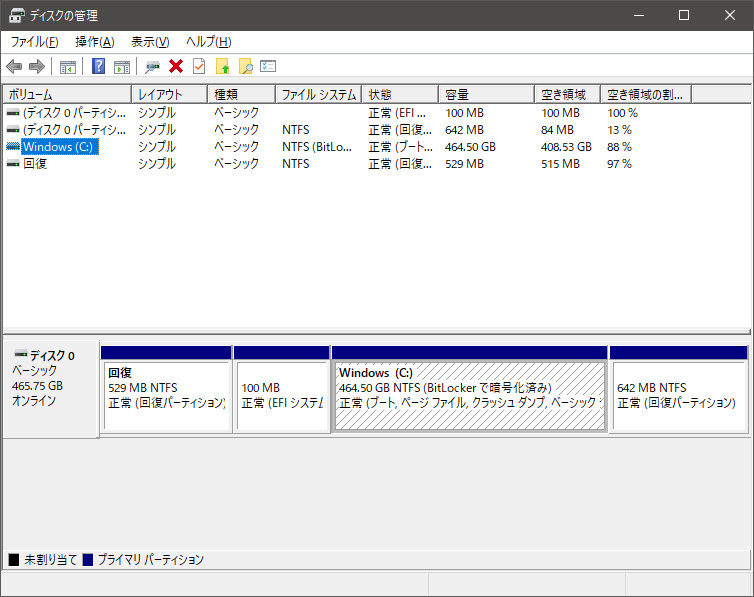
Task: Toggle the action pane toolbar icon
Action: 122,67
